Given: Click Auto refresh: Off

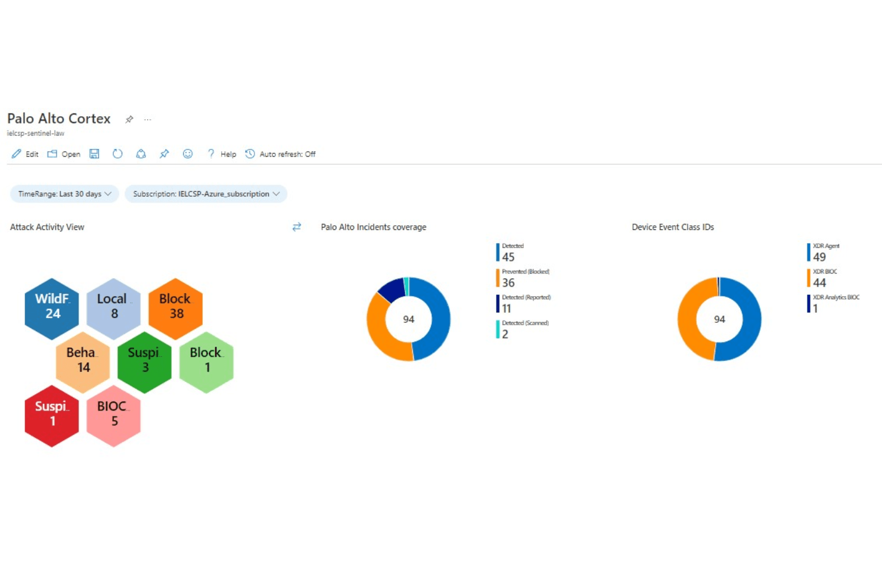Looking at the screenshot, I should click(280, 154).
